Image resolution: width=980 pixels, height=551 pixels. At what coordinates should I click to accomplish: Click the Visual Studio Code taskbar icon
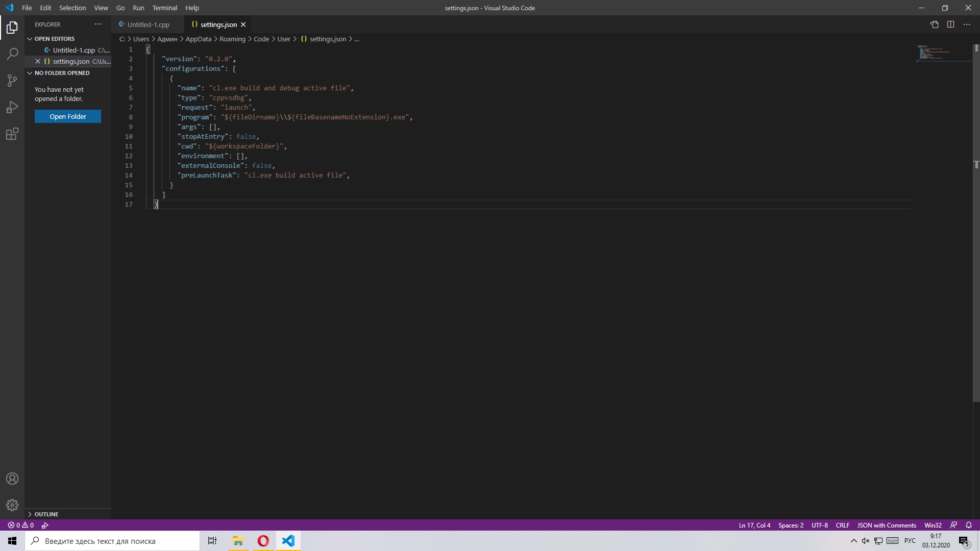click(288, 541)
